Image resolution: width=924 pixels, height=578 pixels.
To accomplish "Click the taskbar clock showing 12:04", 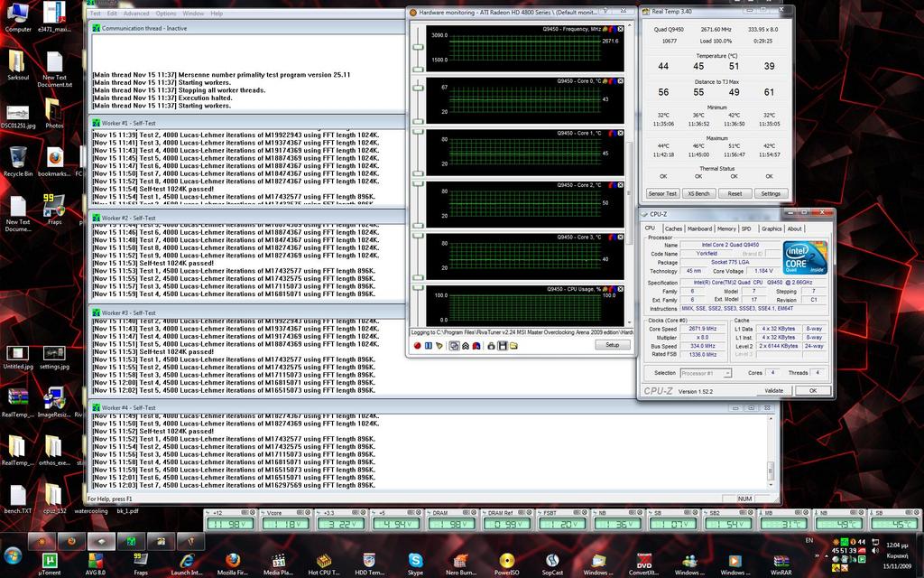I will point(898,546).
